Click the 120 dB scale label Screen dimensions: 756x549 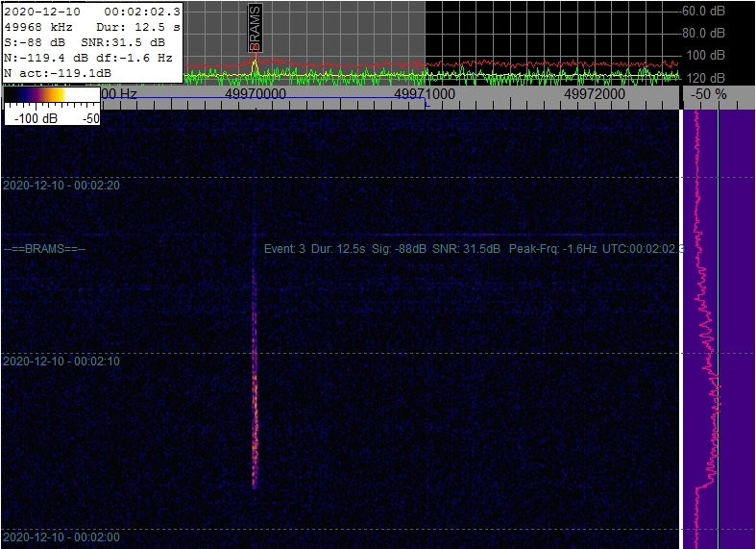point(706,78)
